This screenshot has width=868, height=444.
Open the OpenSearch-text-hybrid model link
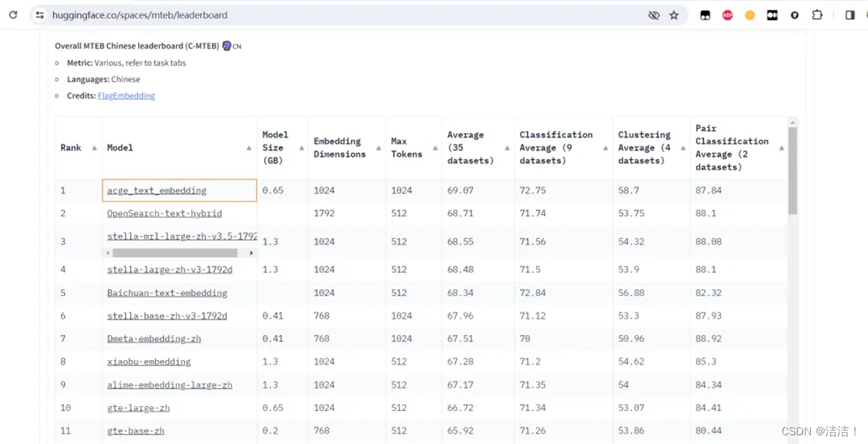point(164,213)
